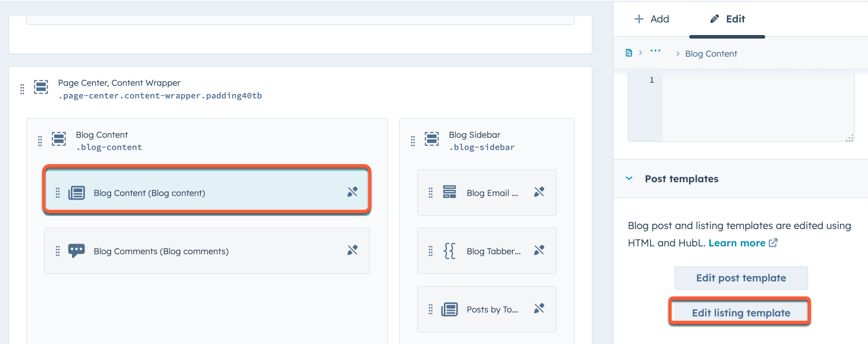868x344 pixels.
Task: Toggle edit lock on Blog Content module
Action: [x=352, y=192]
